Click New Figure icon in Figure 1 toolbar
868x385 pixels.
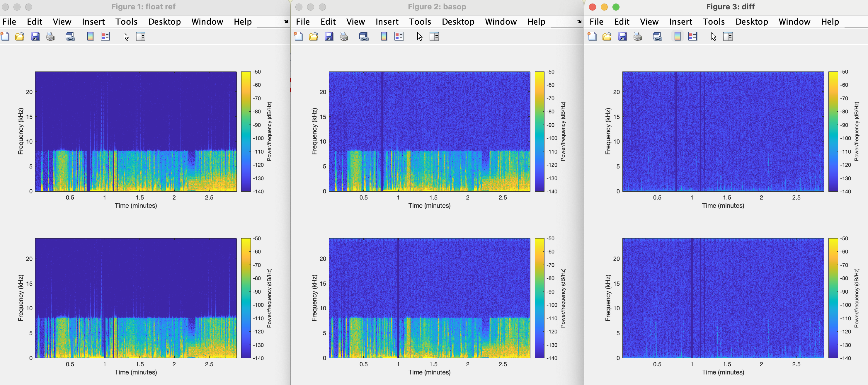(x=5, y=36)
